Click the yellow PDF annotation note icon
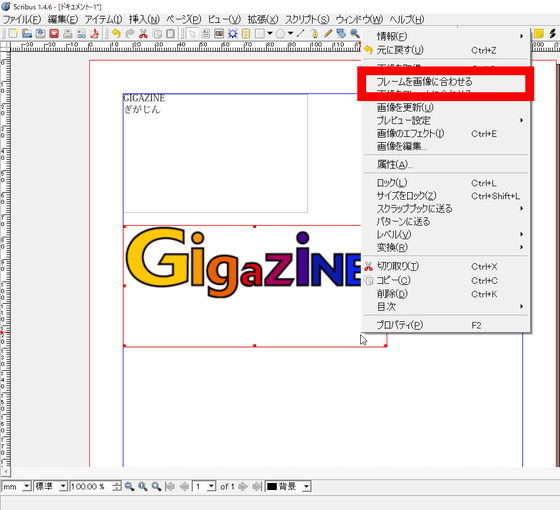Viewport: 560px width, 510px height. tap(539, 34)
